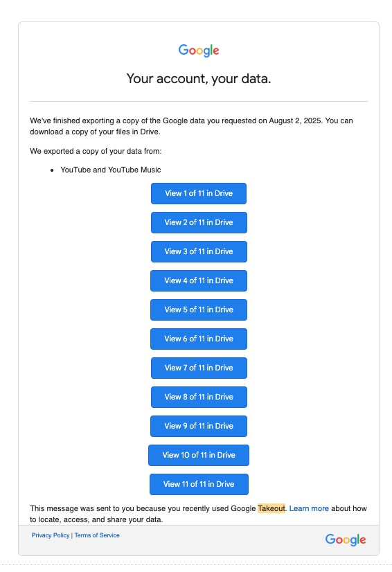Open View 6 of 11 in Drive
This screenshot has height=572, width=392.
click(x=199, y=339)
